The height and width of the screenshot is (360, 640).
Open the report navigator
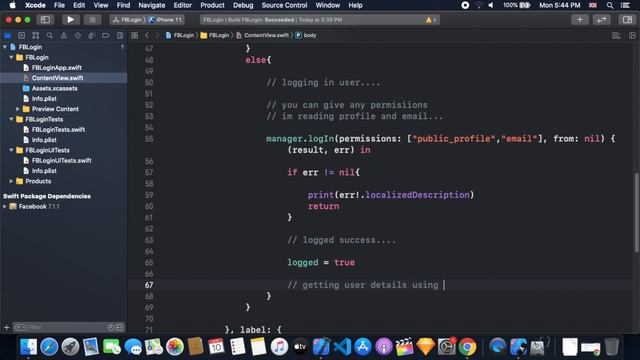pyautogui.click(x=120, y=36)
